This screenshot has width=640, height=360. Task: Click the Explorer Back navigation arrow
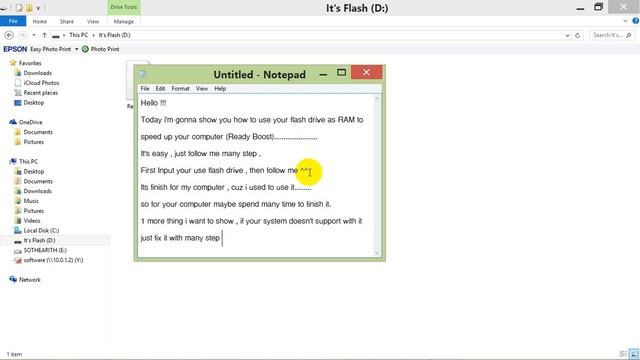[x=9, y=36]
